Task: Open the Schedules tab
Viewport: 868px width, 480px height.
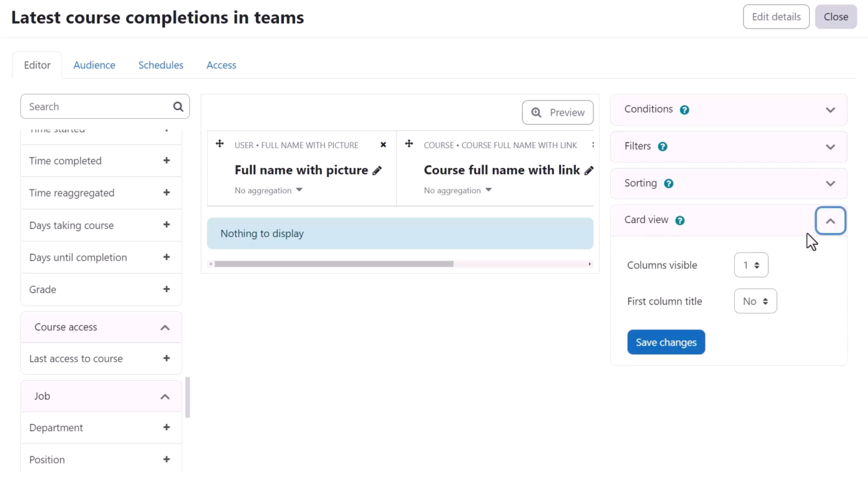Action: tap(161, 65)
